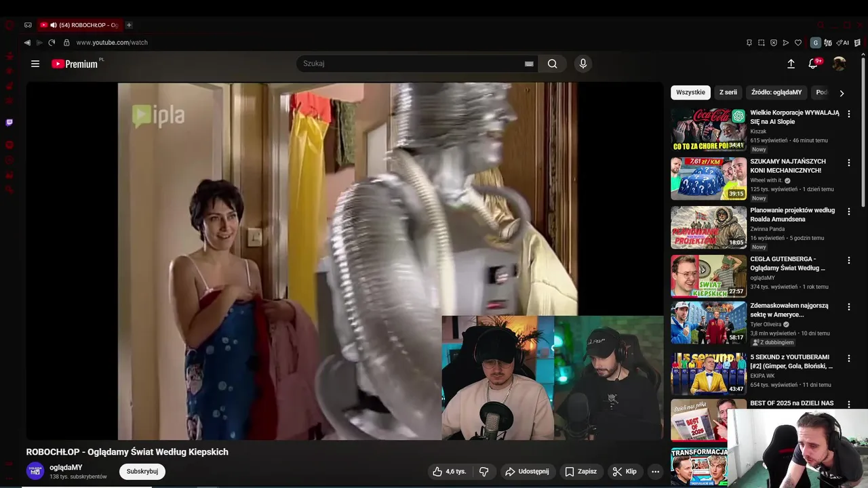Click the page scrollbar up arrow
Viewport: 868px width, 488px height.
coord(865,56)
